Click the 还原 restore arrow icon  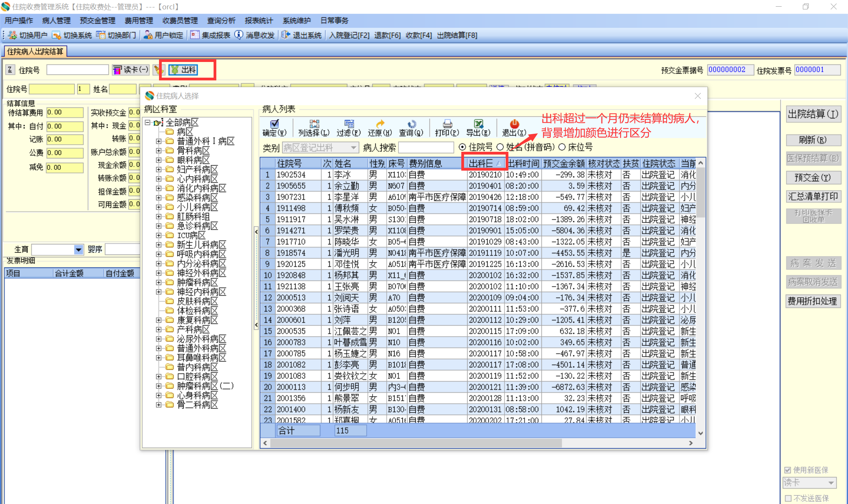tap(380, 124)
